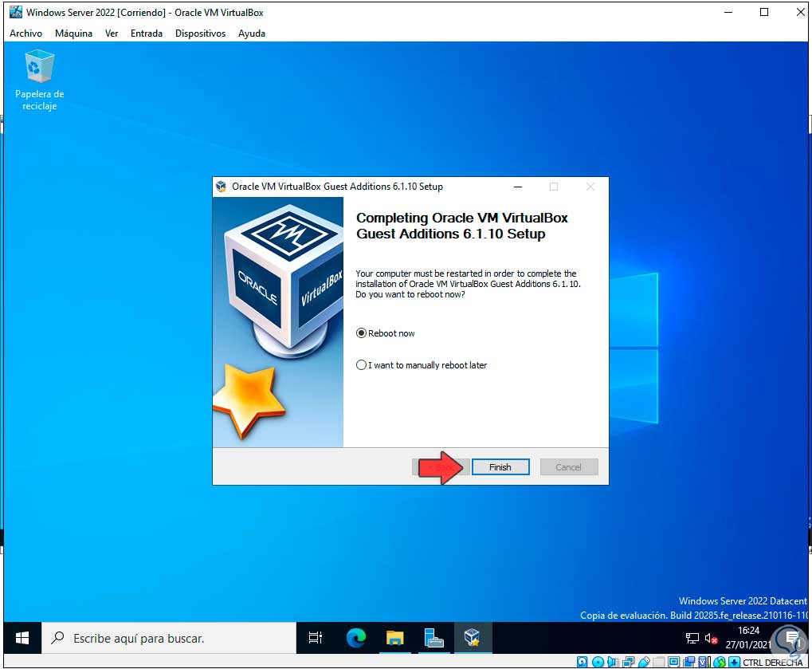Open the Ayuda menu
This screenshot has height=669, width=812.
coord(252,33)
